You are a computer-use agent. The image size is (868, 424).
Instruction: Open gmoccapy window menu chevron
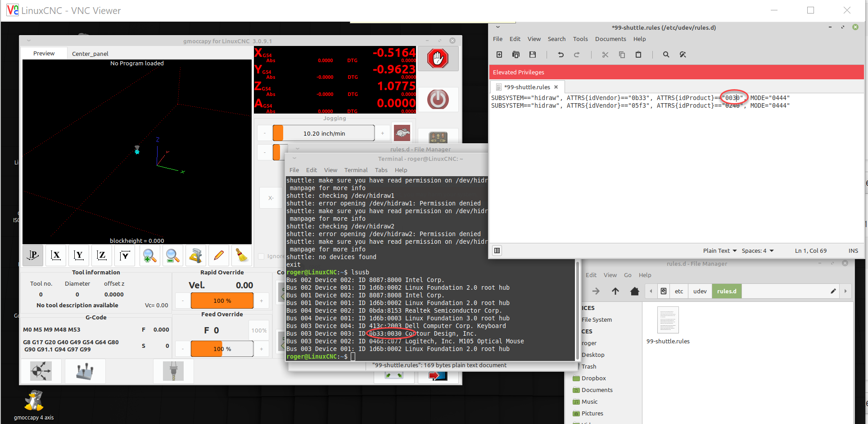tap(29, 41)
